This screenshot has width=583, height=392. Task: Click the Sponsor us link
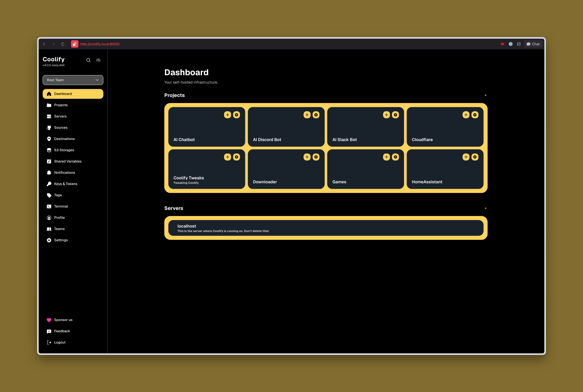[63, 320]
